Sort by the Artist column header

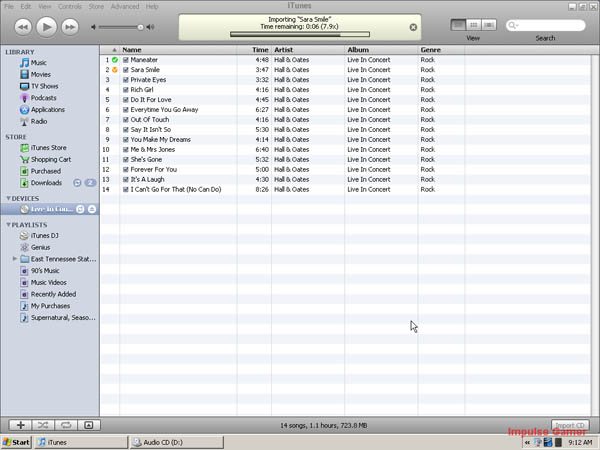pos(308,50)
